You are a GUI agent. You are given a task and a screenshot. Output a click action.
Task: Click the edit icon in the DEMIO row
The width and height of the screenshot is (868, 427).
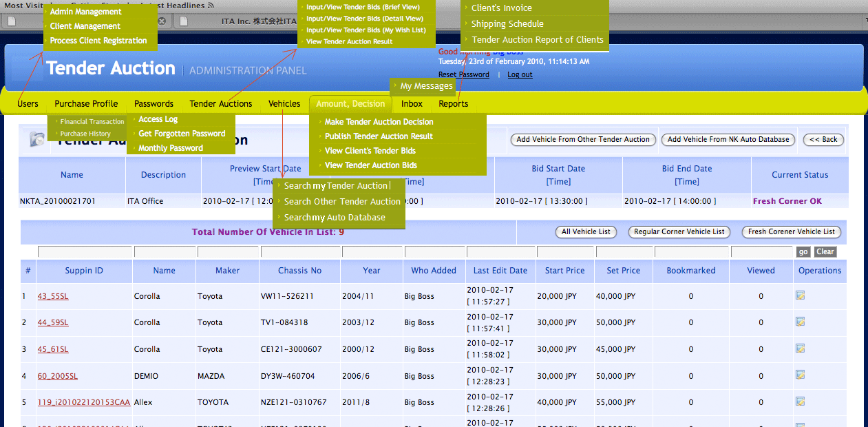tap(800, 375)
